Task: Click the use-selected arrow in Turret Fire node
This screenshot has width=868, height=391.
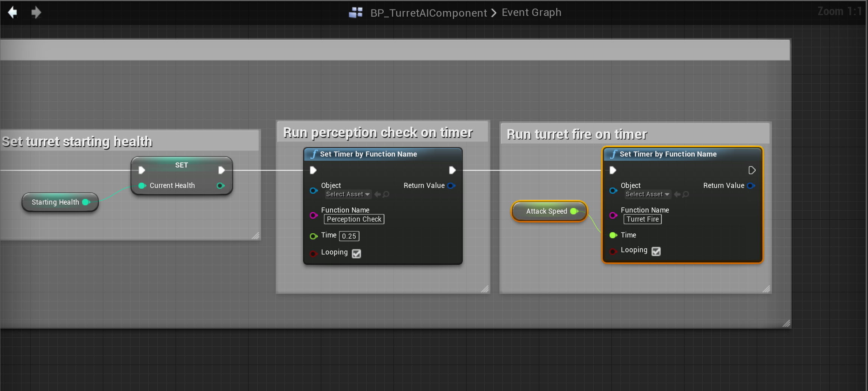Action: tap(677, 194)
